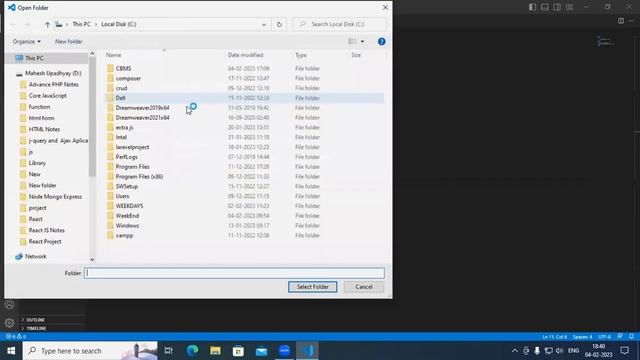Select the WEEKDAYS folder
This screenshot has width=640, height=360.
[129, 206]
